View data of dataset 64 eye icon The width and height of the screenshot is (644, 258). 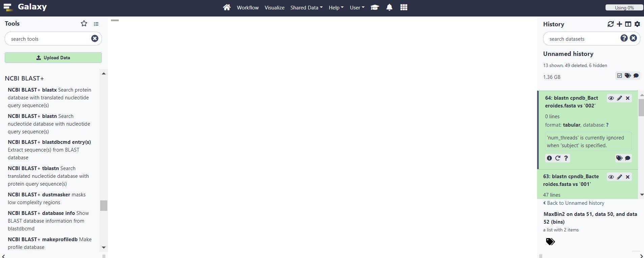coord(611,98)
